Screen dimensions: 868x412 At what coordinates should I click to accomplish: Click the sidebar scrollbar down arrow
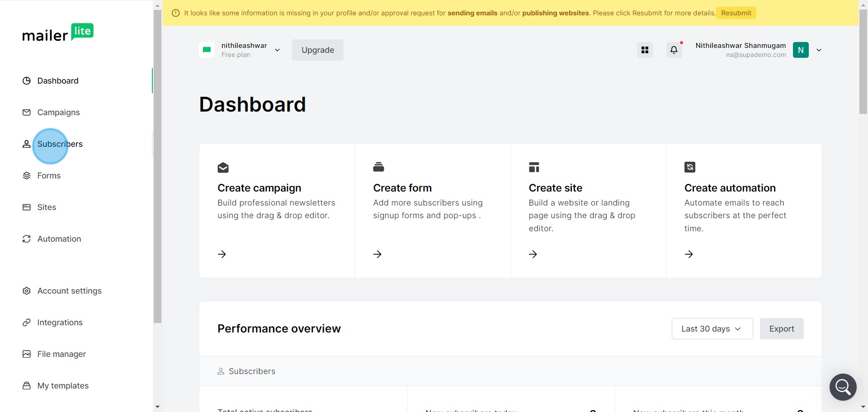pos(157,407)
